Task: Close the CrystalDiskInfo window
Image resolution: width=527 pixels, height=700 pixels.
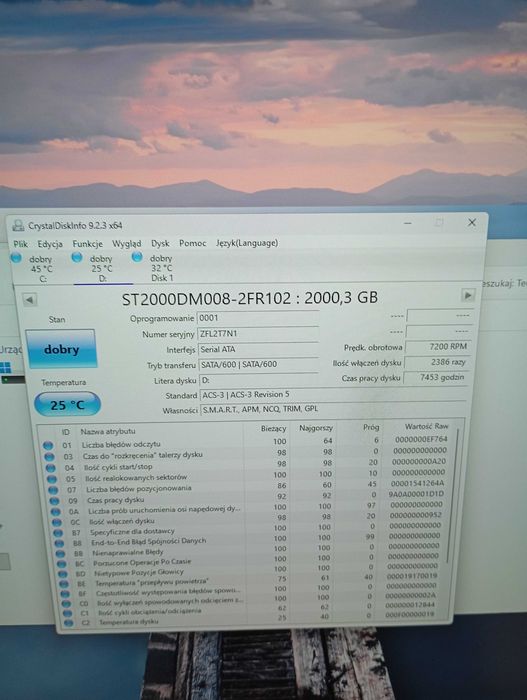Action: (472, 222)
